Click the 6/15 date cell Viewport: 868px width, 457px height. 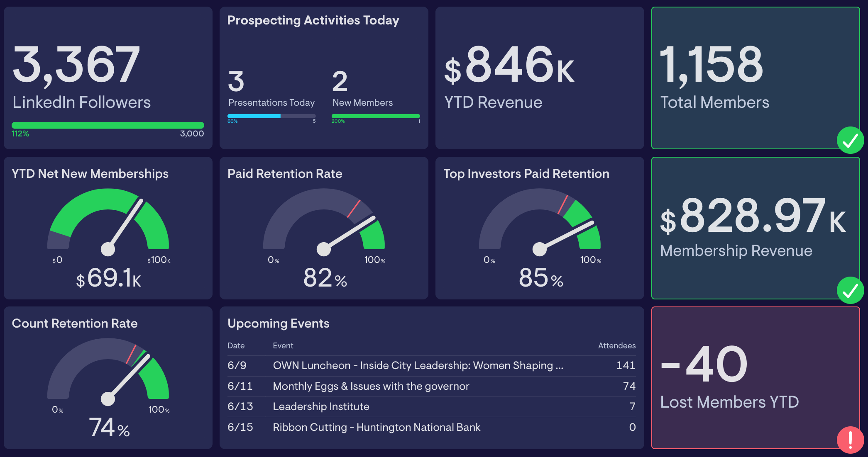tap(240, 427)
